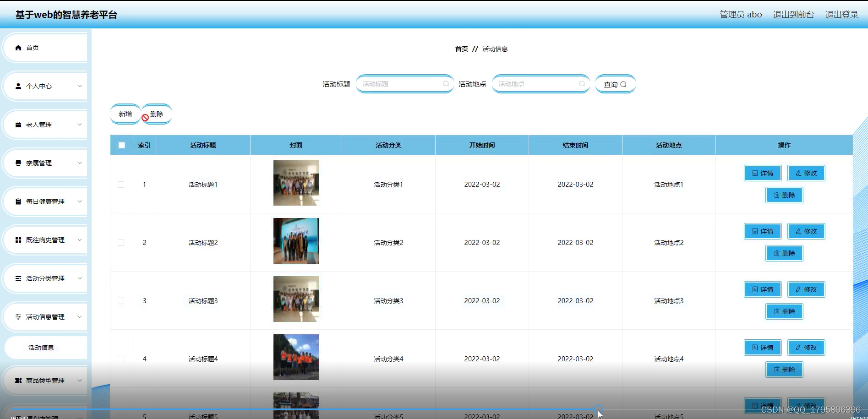Click the clipboard icon beside 每日健康管理

(x=18, y=201)
